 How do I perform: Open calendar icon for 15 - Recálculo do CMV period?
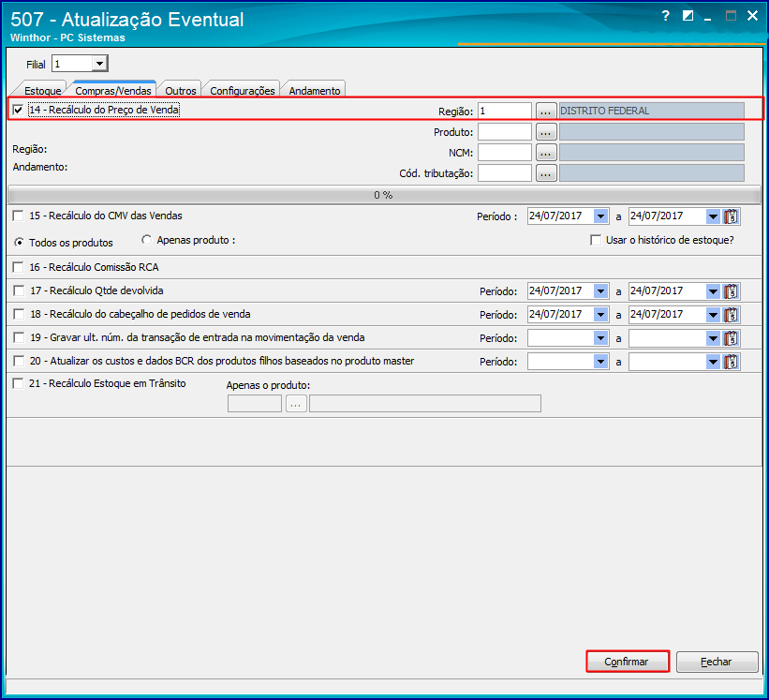731,216
